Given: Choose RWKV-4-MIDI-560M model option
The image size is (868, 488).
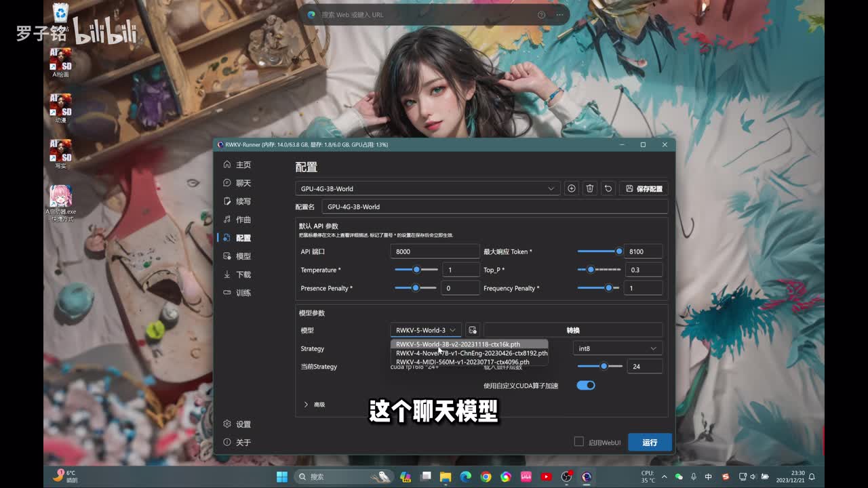Looking at the screenshot, I should click(x=462, y=362).
